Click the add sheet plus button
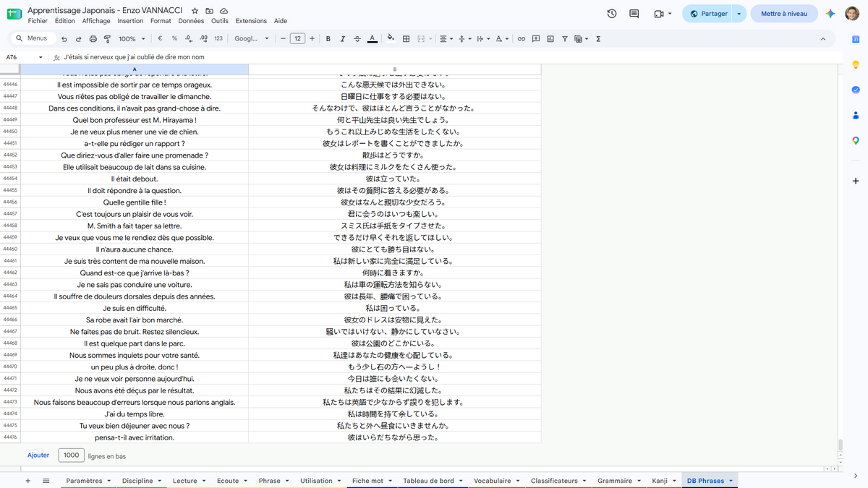Image resolution: width=868 pixels, height=488 pixels. 27,481
